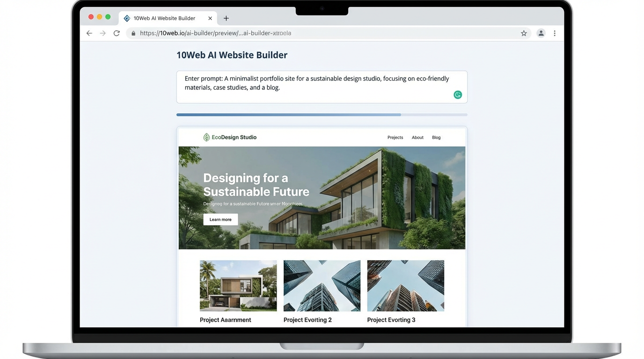This screenshot has width=644, height=359.
Task: Click the EcoDesign Studio leaf logo
Action: click(206, 137)
